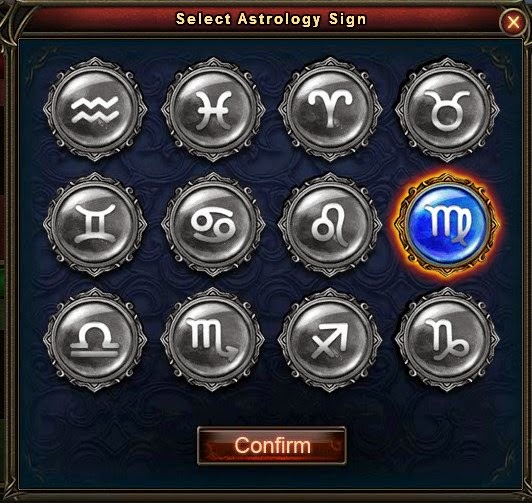Choose the Scorpio sign medallion

[x=213, y=340]
